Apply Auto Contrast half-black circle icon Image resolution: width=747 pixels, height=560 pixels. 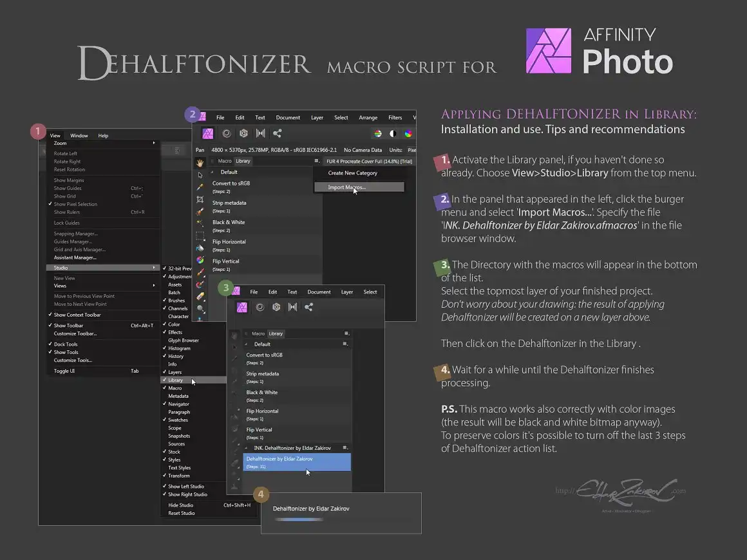pos(393,134)
